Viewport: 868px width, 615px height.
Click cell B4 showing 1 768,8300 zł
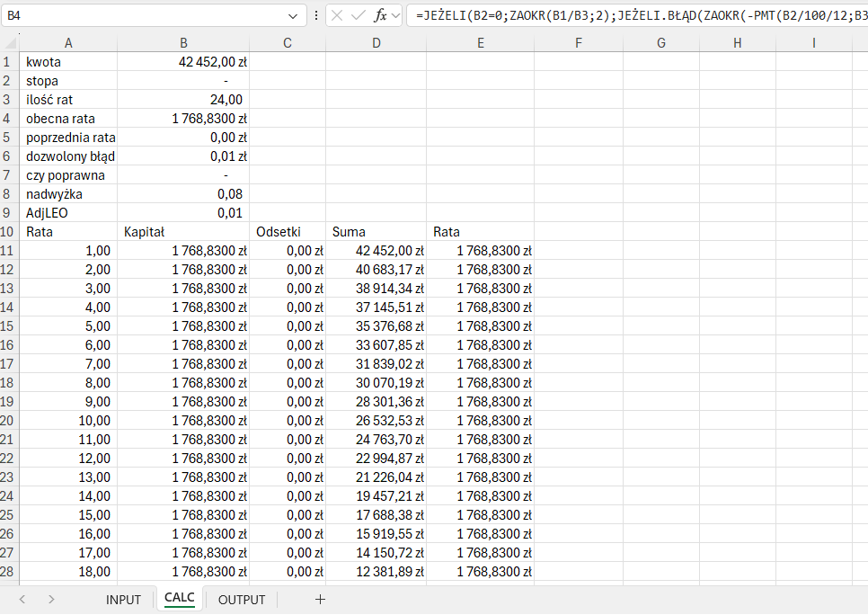coord(183,118)
